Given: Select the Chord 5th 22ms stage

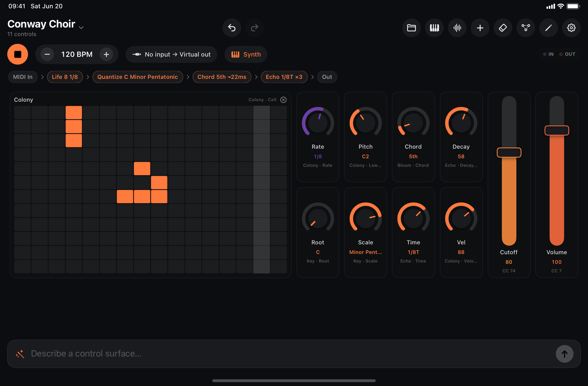Looking at the screenshot, I should (222, 77).
